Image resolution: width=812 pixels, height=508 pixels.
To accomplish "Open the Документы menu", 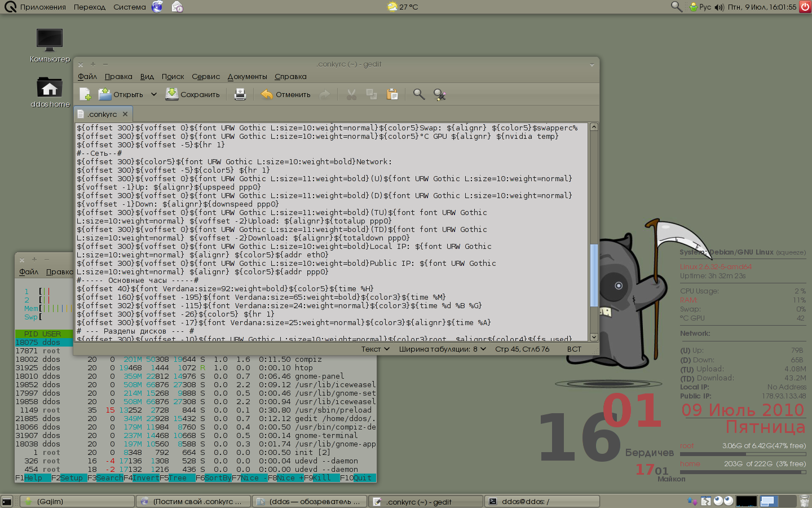I will (x=247, y=76).
